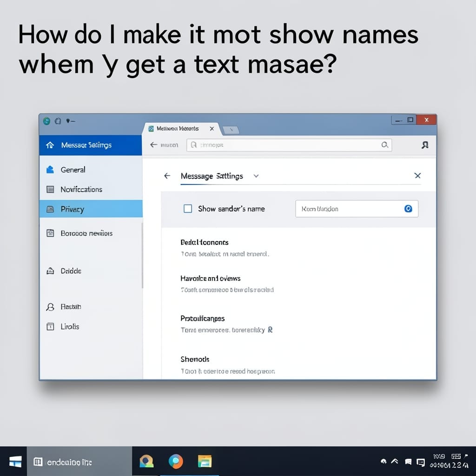This screenshot has width=476, height=476.
Task: Click the green circle icon in the title bar
Action: (x=47, y=121)
